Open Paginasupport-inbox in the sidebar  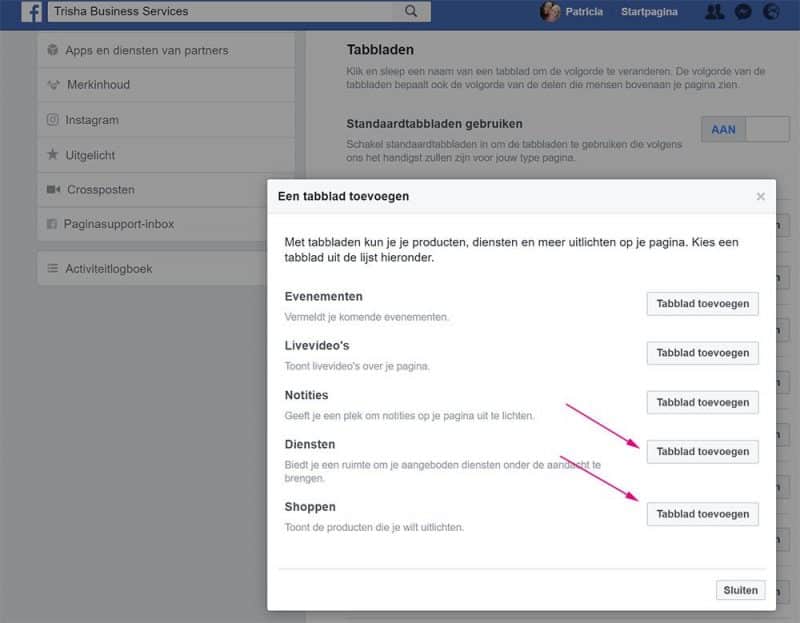153,224
